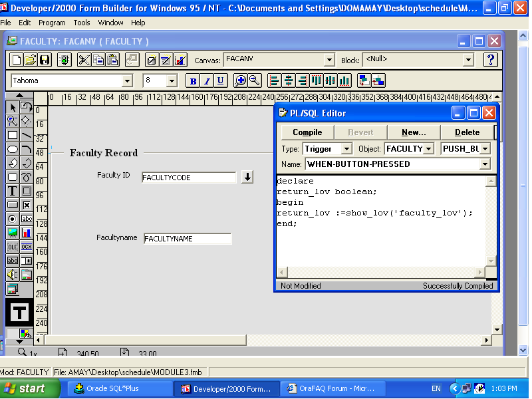This screenshot has height=399, width=532.
Task: Open the Help question mark icon
Action: coord(491,61)
